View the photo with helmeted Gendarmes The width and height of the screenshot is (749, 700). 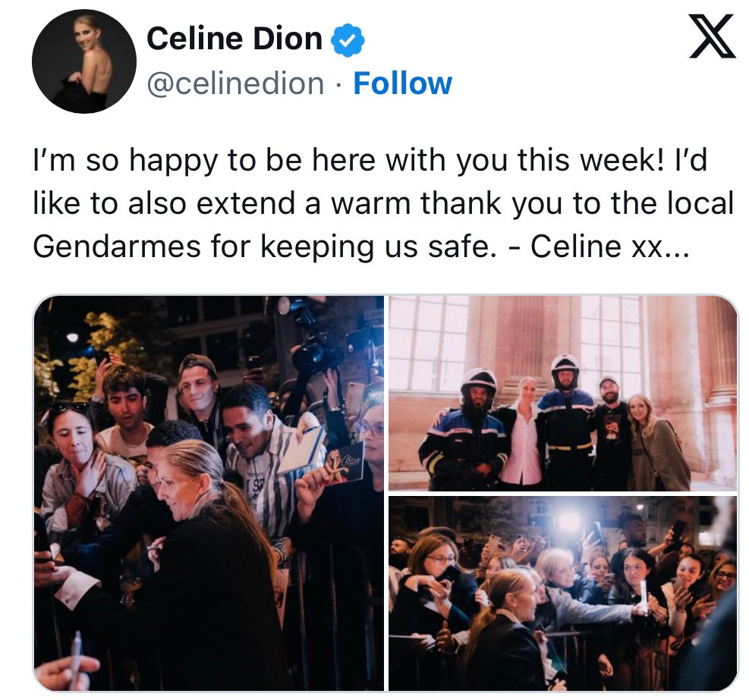(x=563, y=393)
